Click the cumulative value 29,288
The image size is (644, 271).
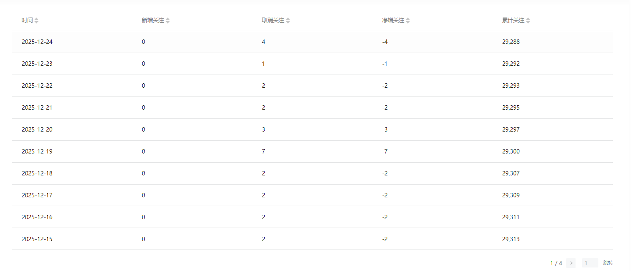pos(511,42)
